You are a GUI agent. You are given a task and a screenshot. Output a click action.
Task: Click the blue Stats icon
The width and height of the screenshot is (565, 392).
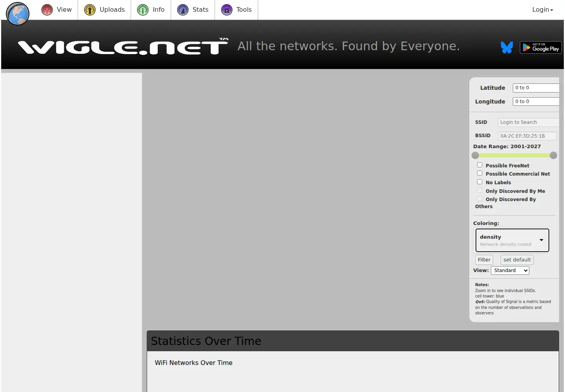tap(183, 10)
